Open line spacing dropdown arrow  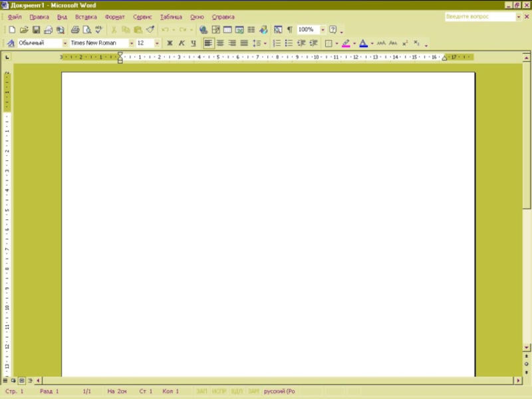coord(265,43)
